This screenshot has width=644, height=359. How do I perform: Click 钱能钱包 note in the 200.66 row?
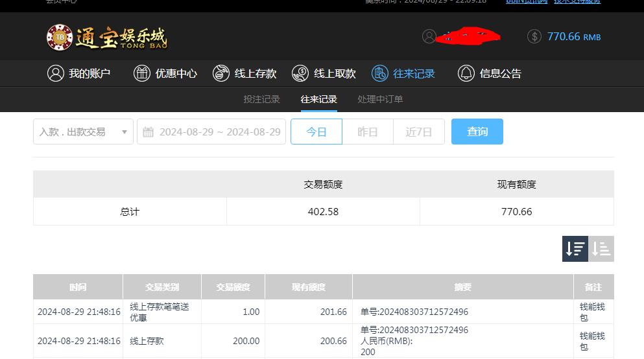(592, 341)
